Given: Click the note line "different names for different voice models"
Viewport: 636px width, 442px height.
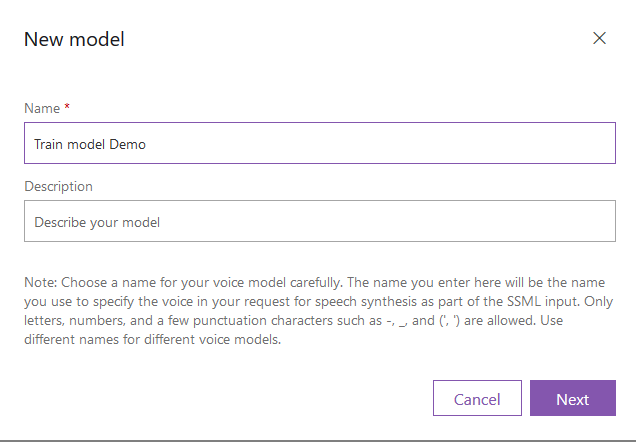Looking at the screenshot, I should coord(153,339).
